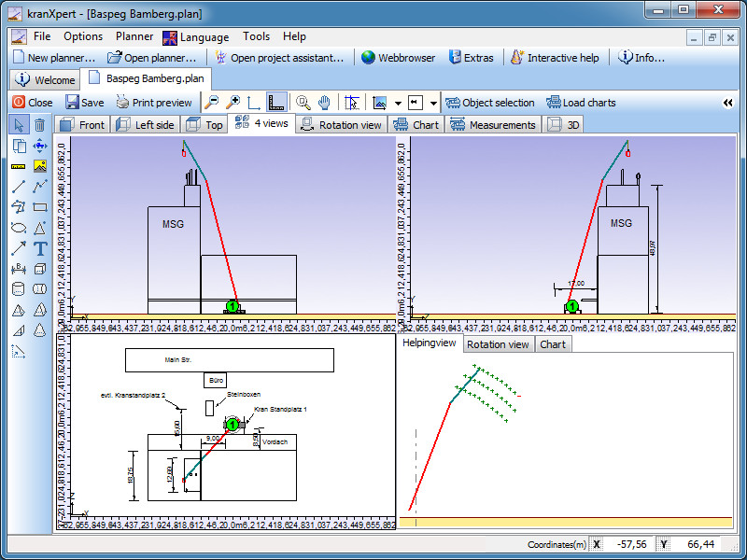The image size is (747, 560).
Task: Select the cylinder shape tool
Action: point(19,289)
